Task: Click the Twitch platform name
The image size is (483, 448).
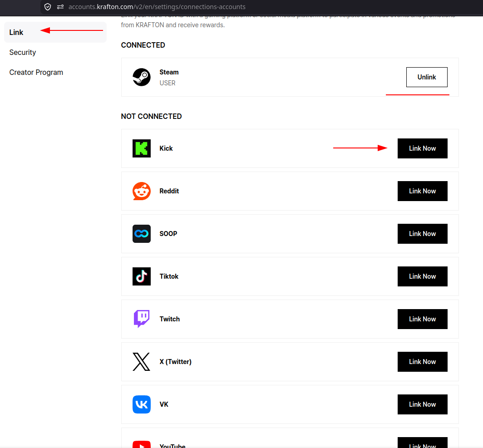Action: [x=169, y=319]
